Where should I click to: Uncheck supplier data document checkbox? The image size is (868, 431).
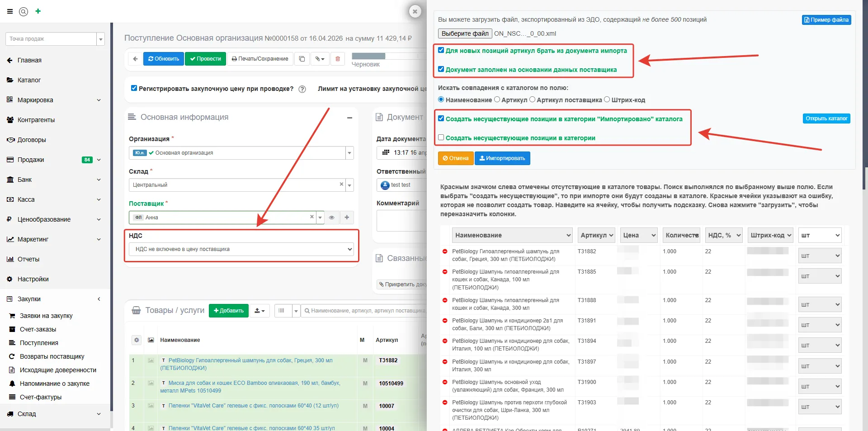441,69
